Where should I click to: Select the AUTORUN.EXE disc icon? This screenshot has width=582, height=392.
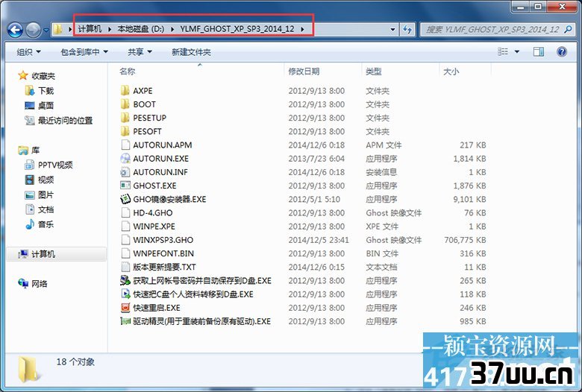click(x=125, y=158)
